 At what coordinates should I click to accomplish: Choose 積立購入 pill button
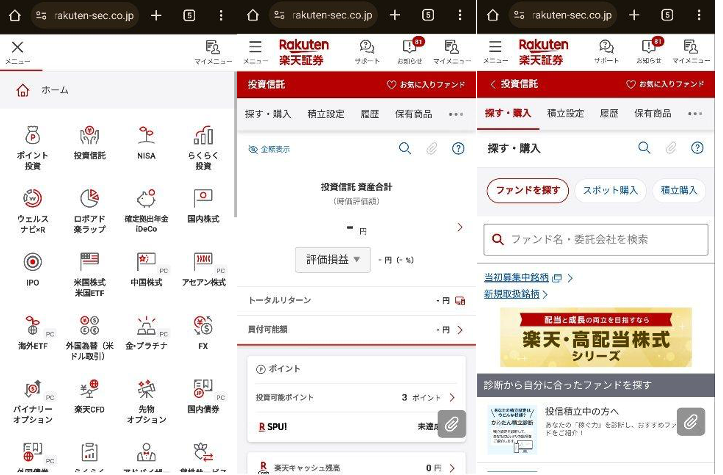[x=679, y=190]
